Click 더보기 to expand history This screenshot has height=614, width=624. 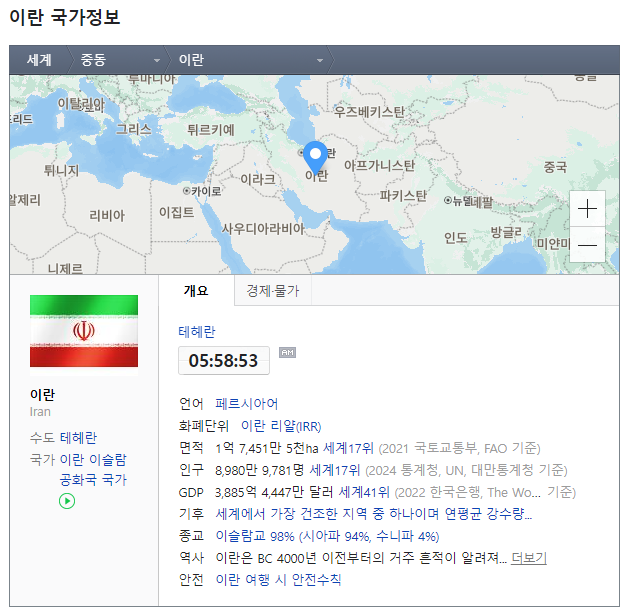coord(529,558)
